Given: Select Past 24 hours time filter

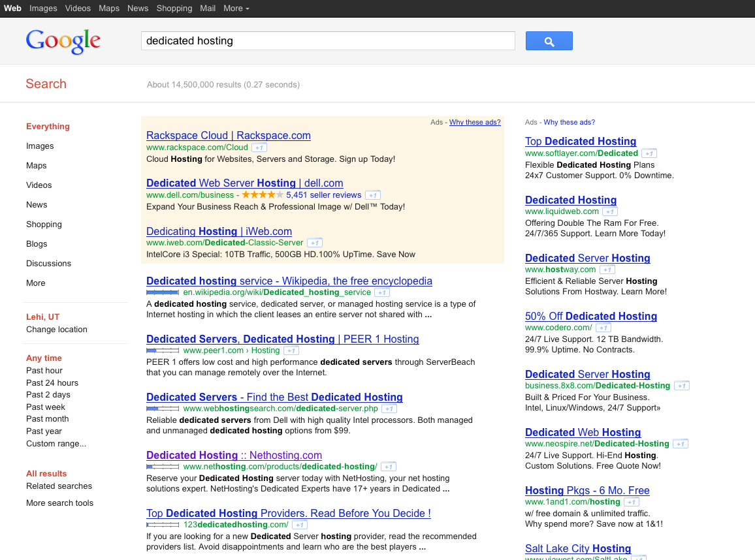Looking at the screenshot, I should point(52,383).
